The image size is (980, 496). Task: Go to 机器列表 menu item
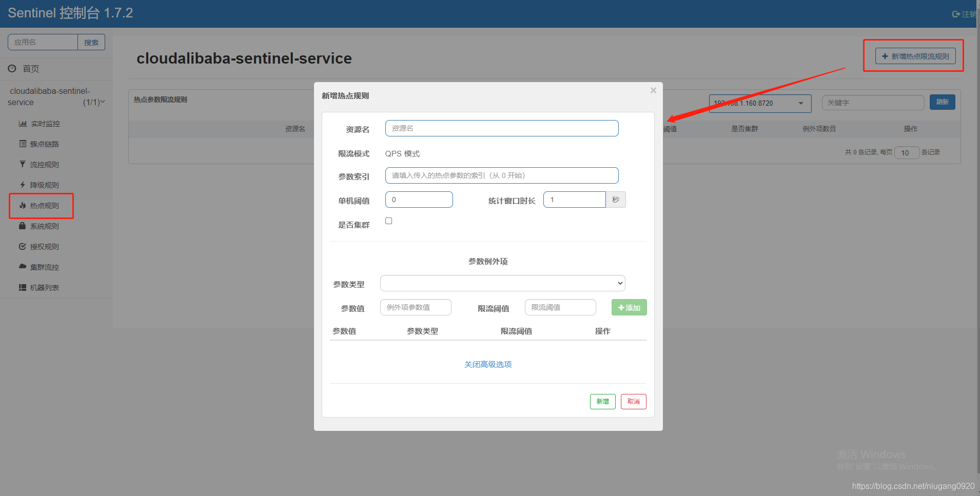[x=45, y=288]
